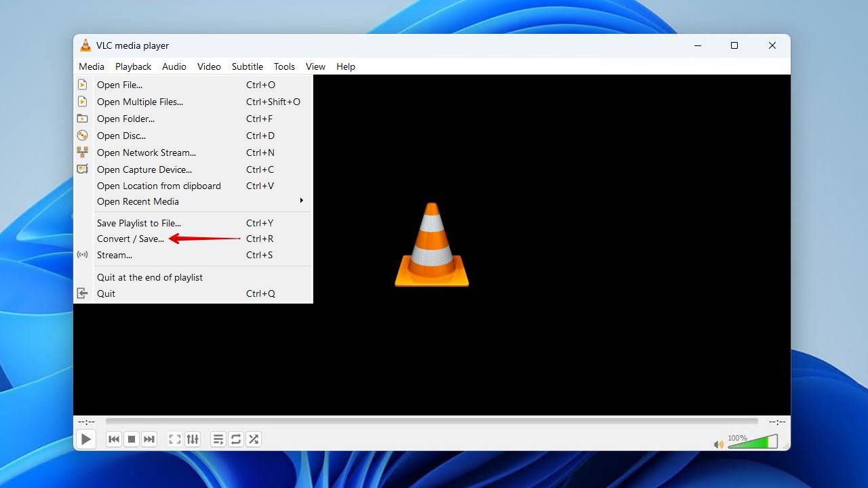Screen dimensions: 868x488
Task: Select Stream... menu entry
Action: tap(193, 255)
